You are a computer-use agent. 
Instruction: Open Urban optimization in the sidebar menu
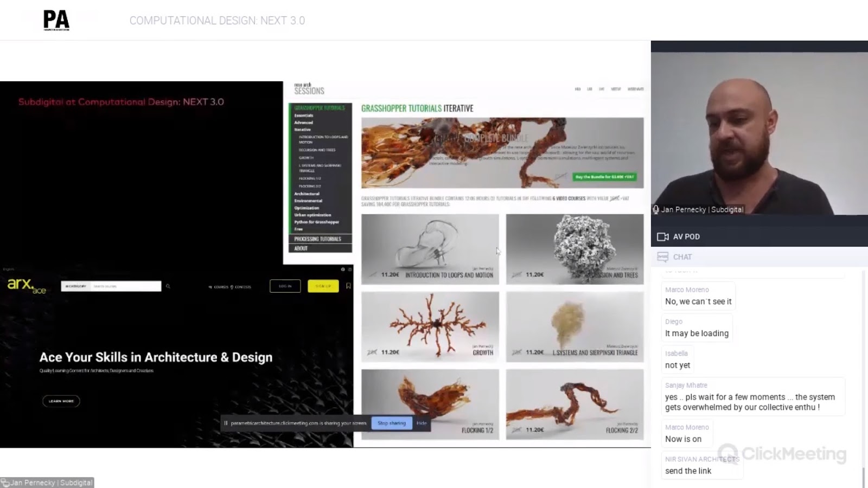312,215
